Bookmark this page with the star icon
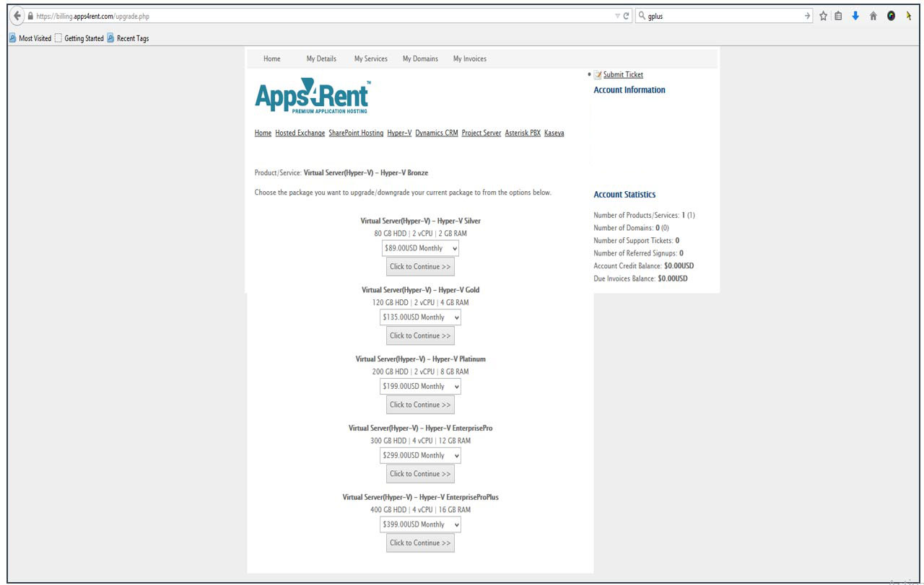Viewport: 924px width, 585px height. coord(823,16)
